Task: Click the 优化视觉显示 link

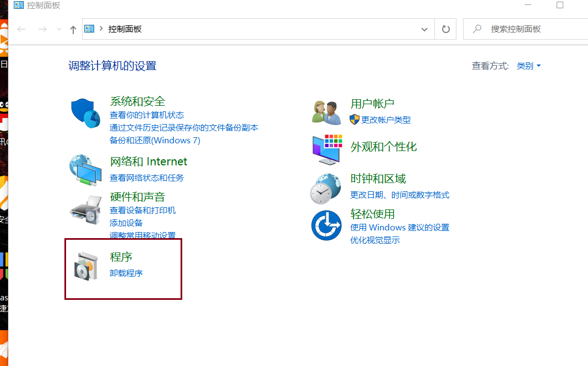Action: coord(375,240)
